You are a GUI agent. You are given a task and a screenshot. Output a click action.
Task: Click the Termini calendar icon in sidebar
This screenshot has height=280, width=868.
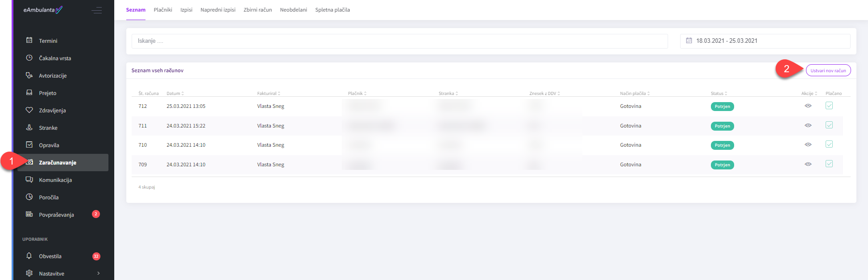point(29,41)
